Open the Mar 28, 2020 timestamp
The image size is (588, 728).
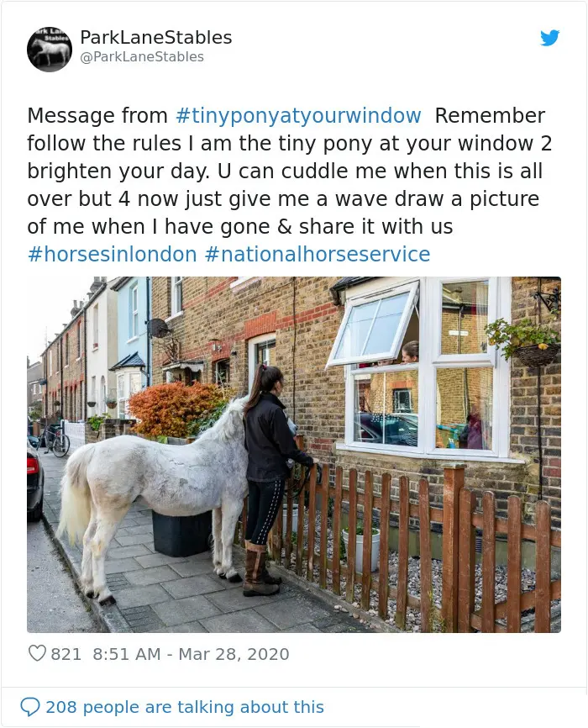point(234,654)
